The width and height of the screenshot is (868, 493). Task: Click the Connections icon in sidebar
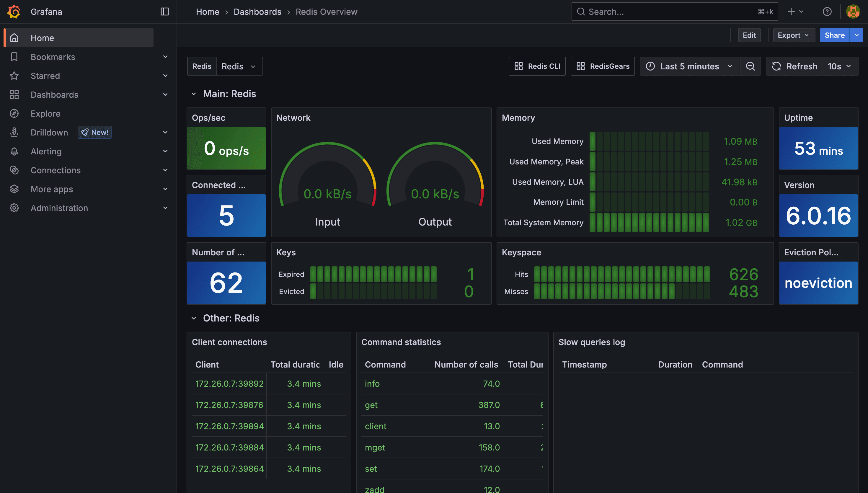[x=14, y=170]
